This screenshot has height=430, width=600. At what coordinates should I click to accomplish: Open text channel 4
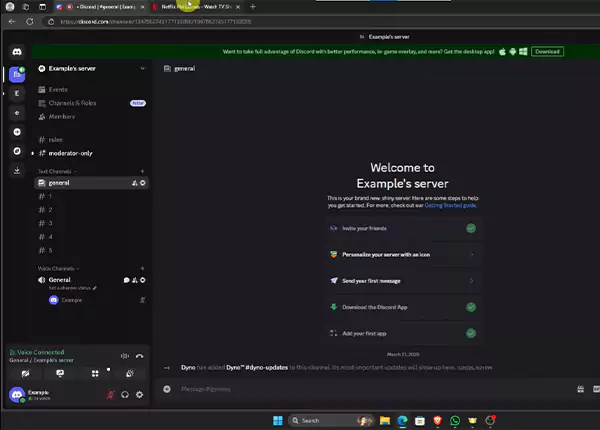[90, 237]
